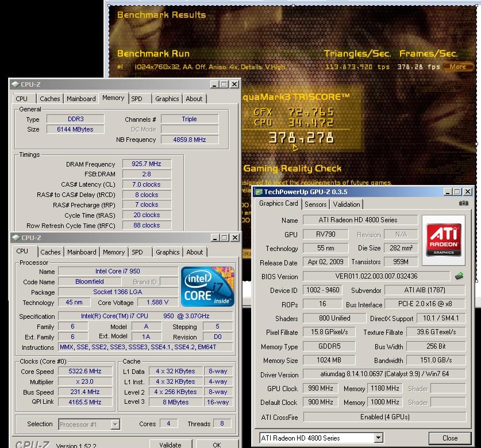Click the Close button in GPU-Z
The width and height of the screenshot is (481, 448).
click(450, 438)
